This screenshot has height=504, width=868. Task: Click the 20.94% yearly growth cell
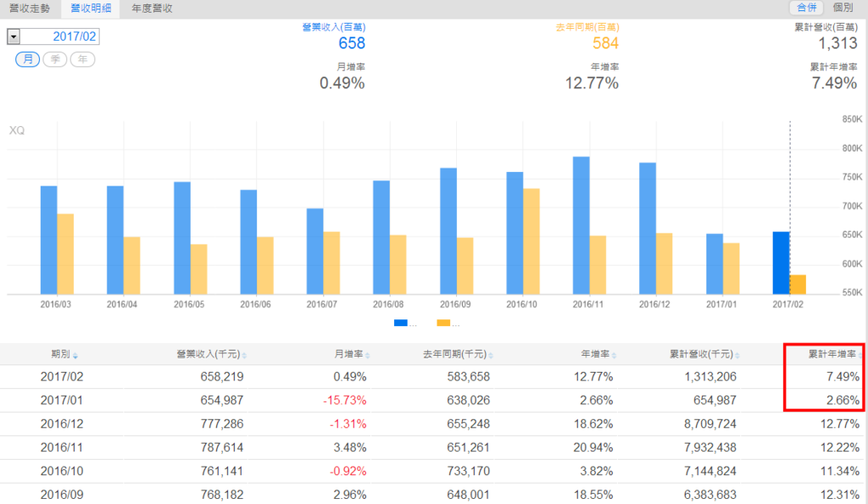[593, 447]
